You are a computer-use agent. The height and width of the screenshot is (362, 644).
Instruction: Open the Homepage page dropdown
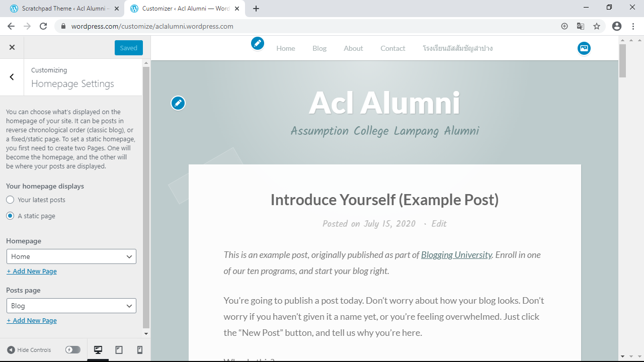pyautogui.click(x=71, y=256)
